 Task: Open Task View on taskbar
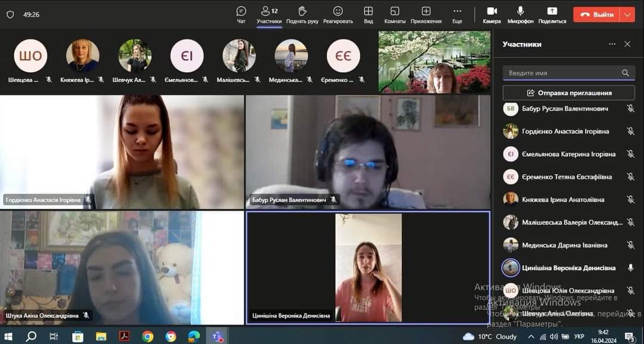tap(54, 337)
